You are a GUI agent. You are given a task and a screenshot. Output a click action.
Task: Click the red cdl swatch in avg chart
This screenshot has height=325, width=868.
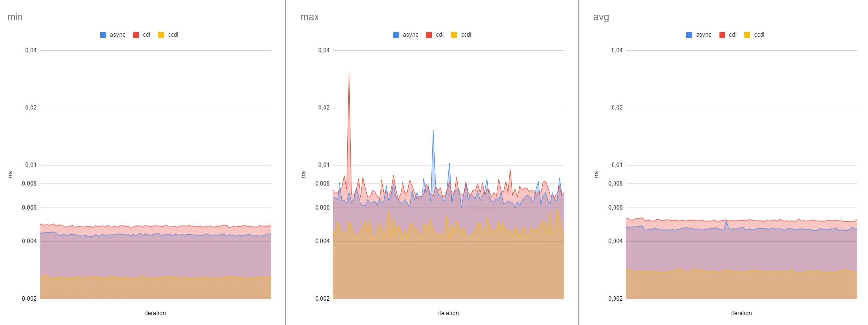click(722, 35)
